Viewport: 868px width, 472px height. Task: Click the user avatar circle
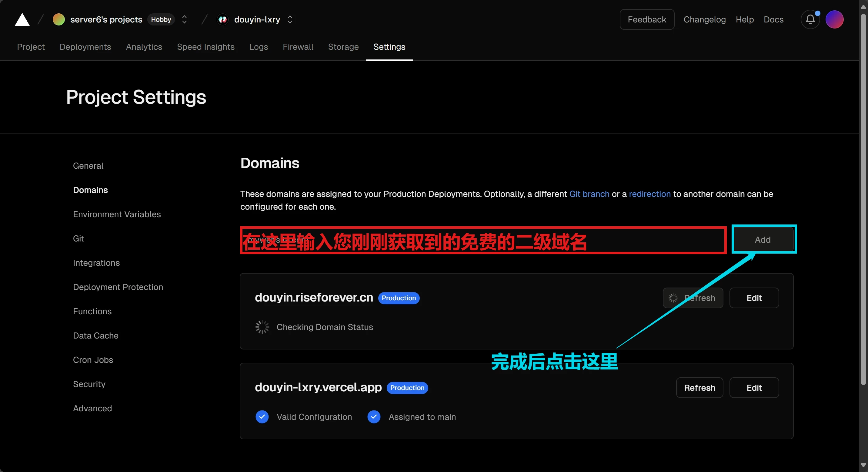pyautogui.click(x=834, y=19)
